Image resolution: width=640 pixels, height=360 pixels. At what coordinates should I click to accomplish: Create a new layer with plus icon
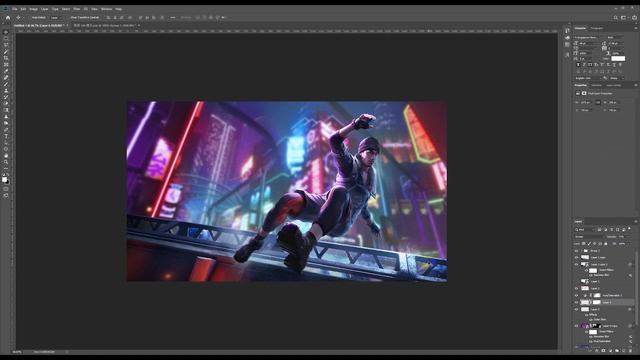(x=624, y=351)
